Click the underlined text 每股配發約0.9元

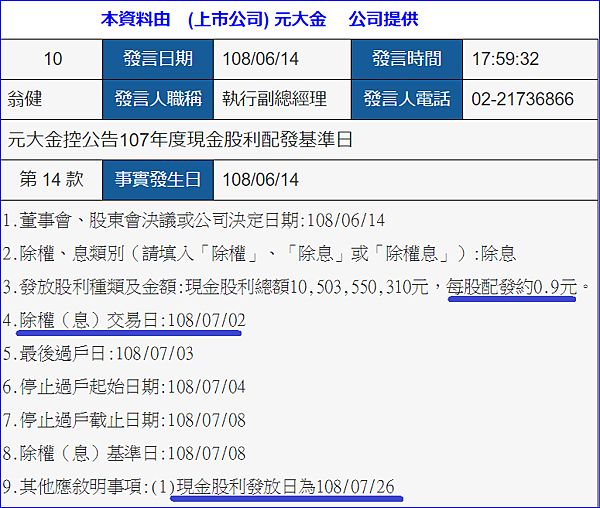click(x=512, y=287)
